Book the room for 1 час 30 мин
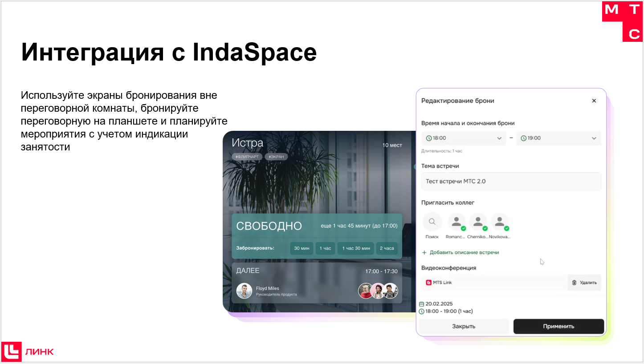Image resolution: width=644 pixels, height=364 pixels. 355,248
